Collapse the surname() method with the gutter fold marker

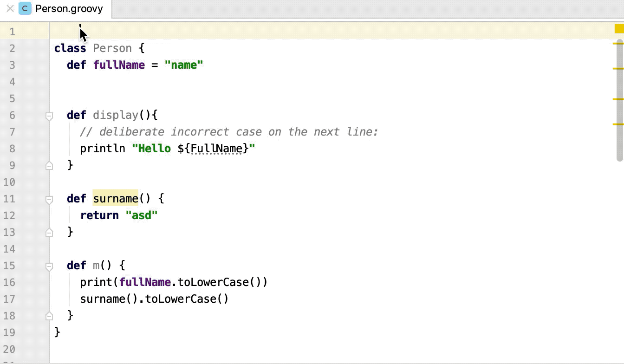(49, 199)
